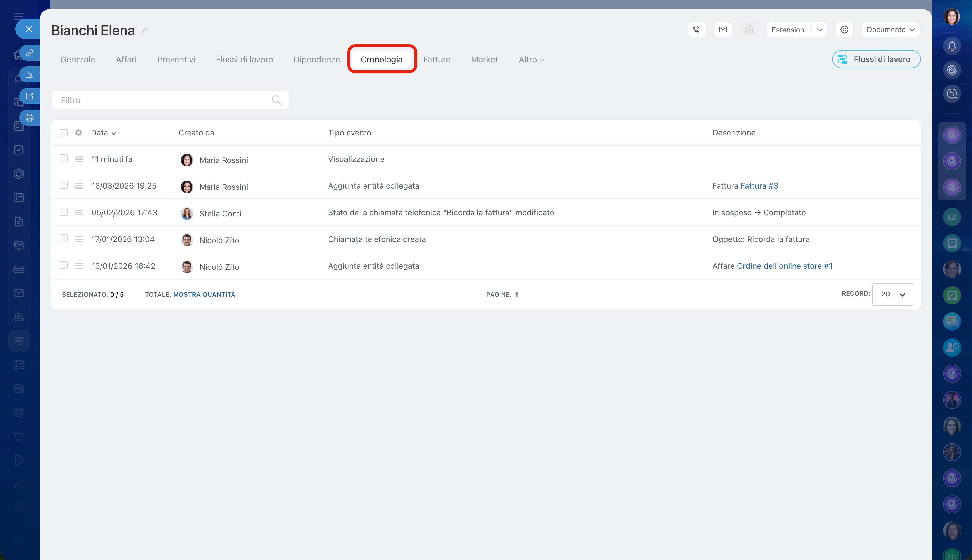This screenshot has height=560, width=972.
Task: Select the checkbox for 13/01/2026 18:42 row
Action: click(x=63, y=265)
